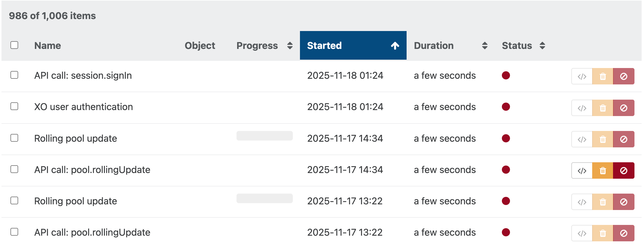Delete the 13:22 Rolling pool update task
Screen dimensions: 644x247
tap(603, 202)
